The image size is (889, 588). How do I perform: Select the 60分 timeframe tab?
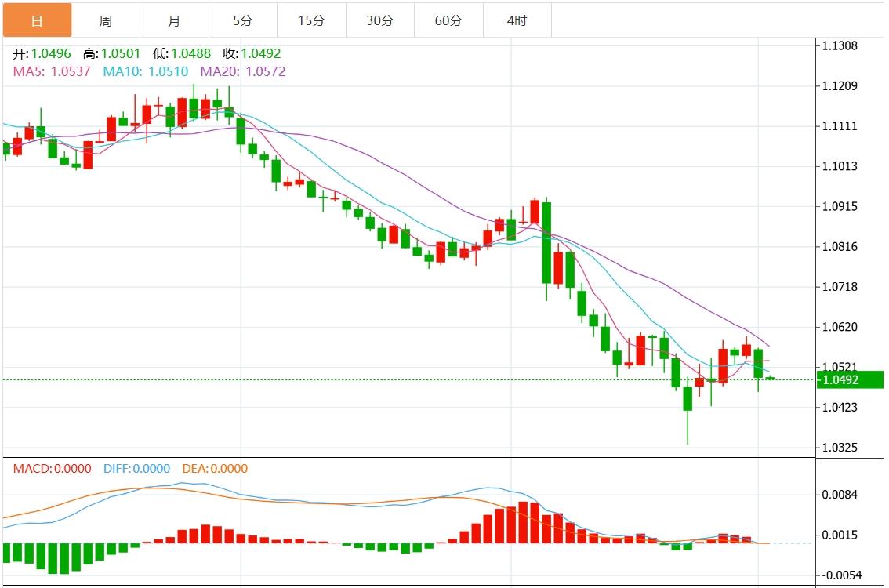click(x=448, y=21)
